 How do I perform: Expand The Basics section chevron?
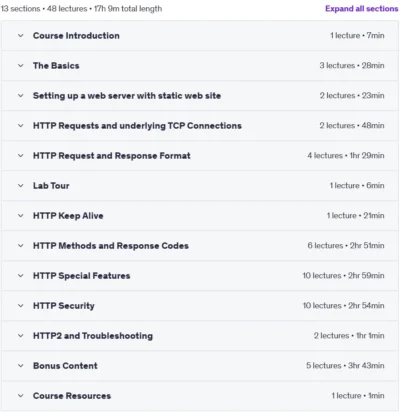point(21,65)
